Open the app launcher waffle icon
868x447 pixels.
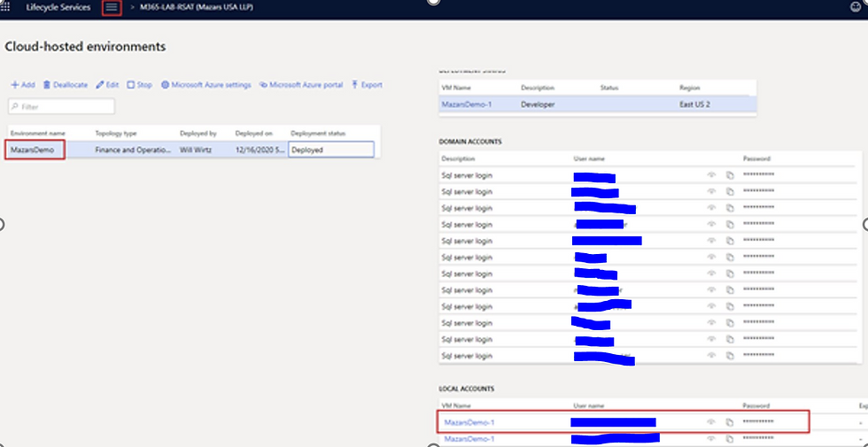point(5,8)
